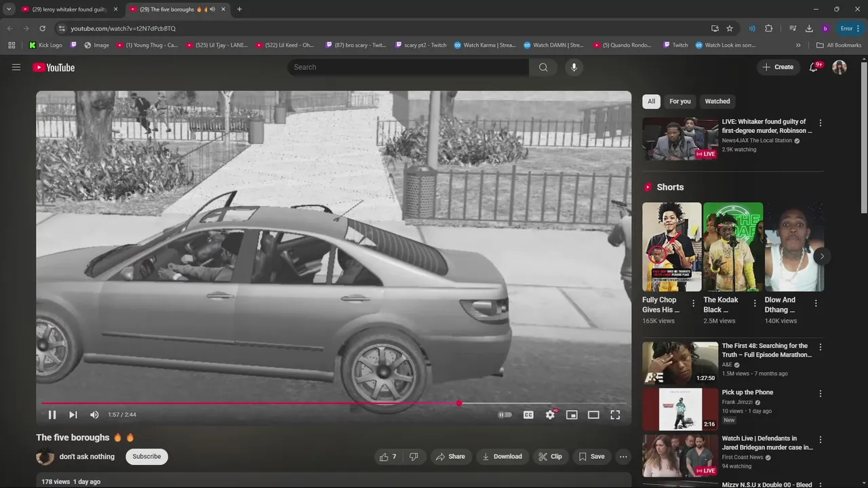The width and height of the screenshot is (868, 488).
Task: Open the scary pt2 - Twitch bookmark
Action: point(420,45)
